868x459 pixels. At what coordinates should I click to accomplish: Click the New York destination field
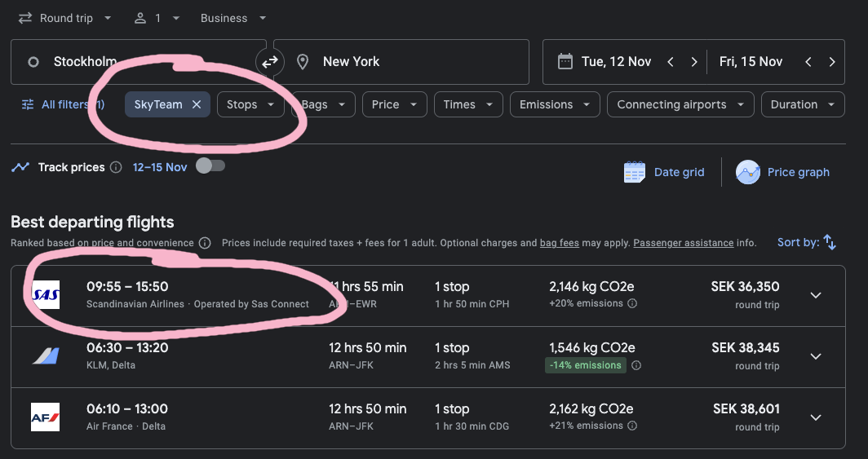401,62
